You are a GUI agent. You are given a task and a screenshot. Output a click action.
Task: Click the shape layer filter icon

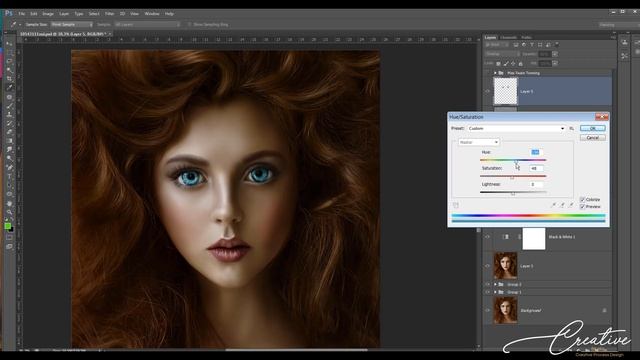tap(540, 45)
